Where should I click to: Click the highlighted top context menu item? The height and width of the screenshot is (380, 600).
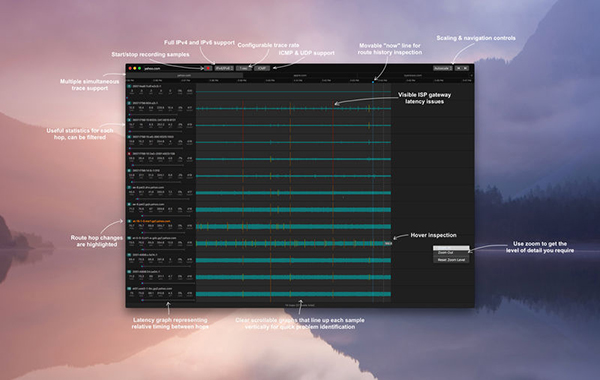coord(451,248)
